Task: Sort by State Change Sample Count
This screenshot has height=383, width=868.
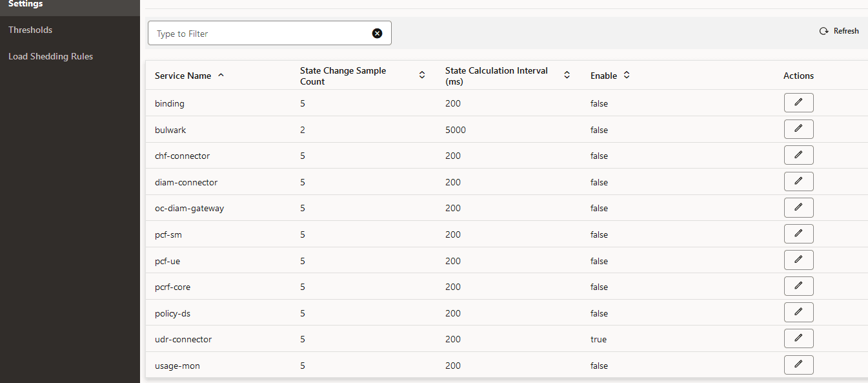Action: coord(421,74)
